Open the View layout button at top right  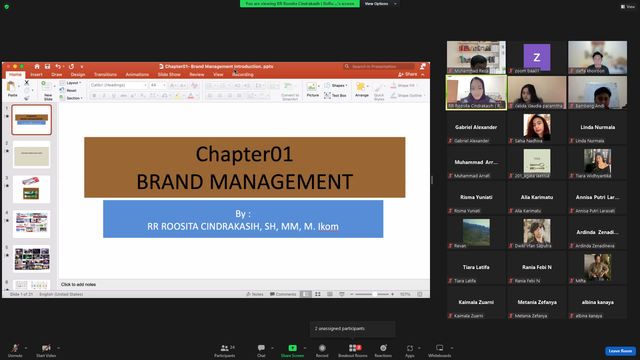[628, 7]
